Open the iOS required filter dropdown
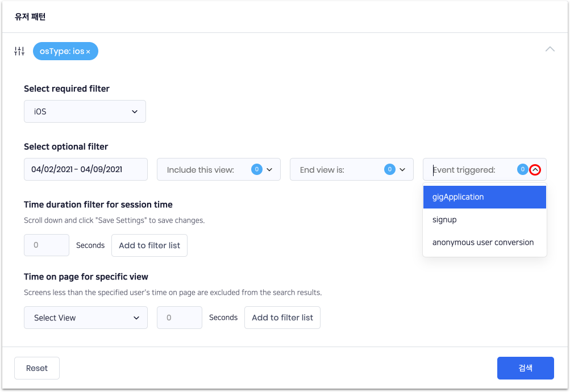The height and width of the screenshot is (392, 570). [85, 111]
